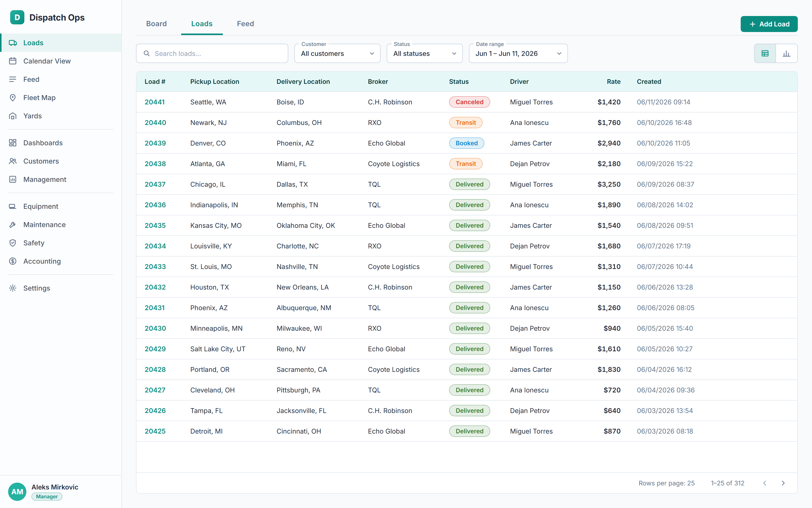This screenshot has height=508, width=812.
Task: Open Safety in sidebar
Action: [61, 243]
